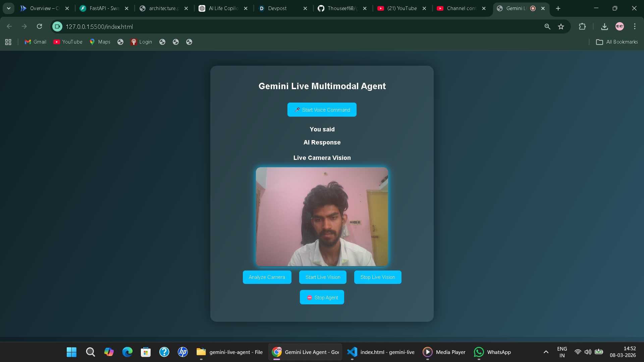
Task: Click the Stop Live Vision button
Action: tap(378, 277)
